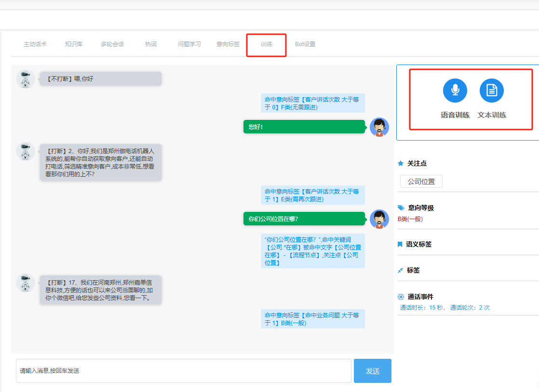Go to the 多轮会话 tab
This screenshot has height=392, width=539.
point(112,44)
